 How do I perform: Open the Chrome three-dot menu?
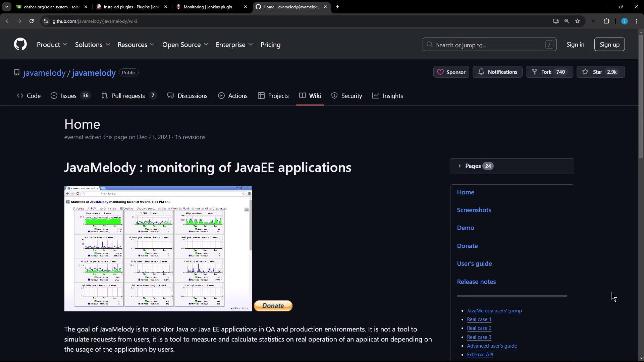point(637,21)
